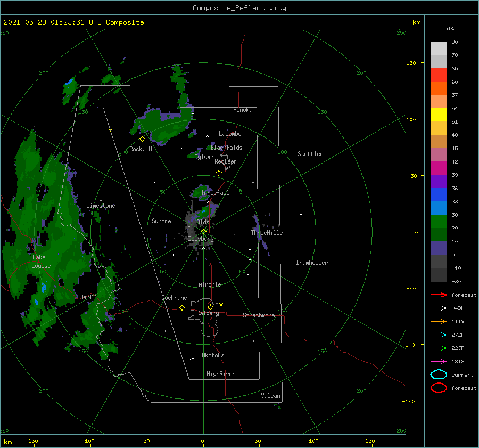Click the lightest gray 80-70 dBZ swatch
This screenshot has height=448, width=479.
[439, 48]
